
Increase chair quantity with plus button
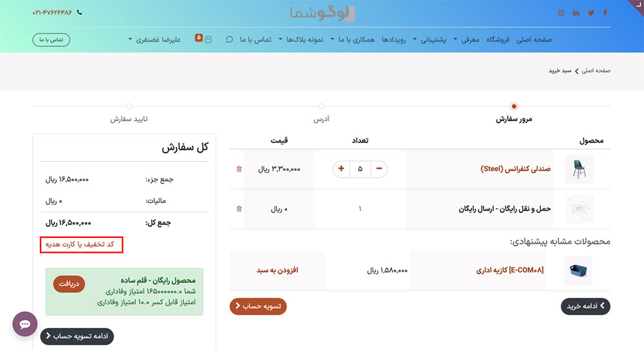tap(341, 169)
